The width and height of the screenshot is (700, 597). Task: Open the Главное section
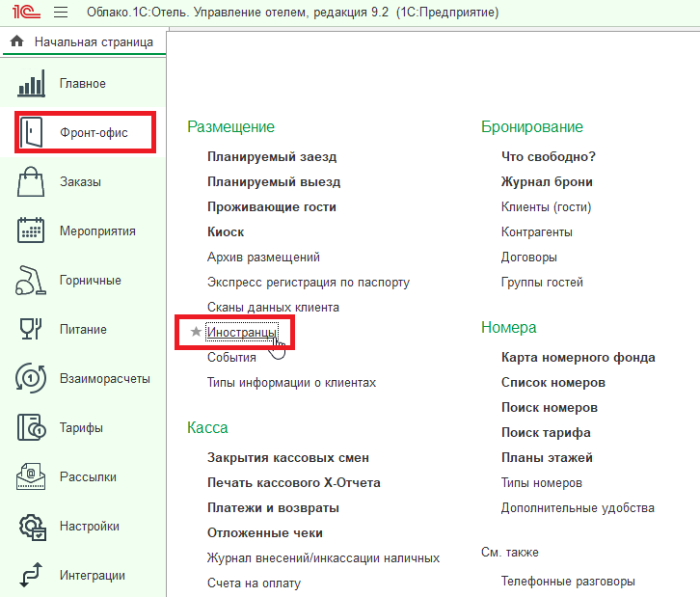83,84
